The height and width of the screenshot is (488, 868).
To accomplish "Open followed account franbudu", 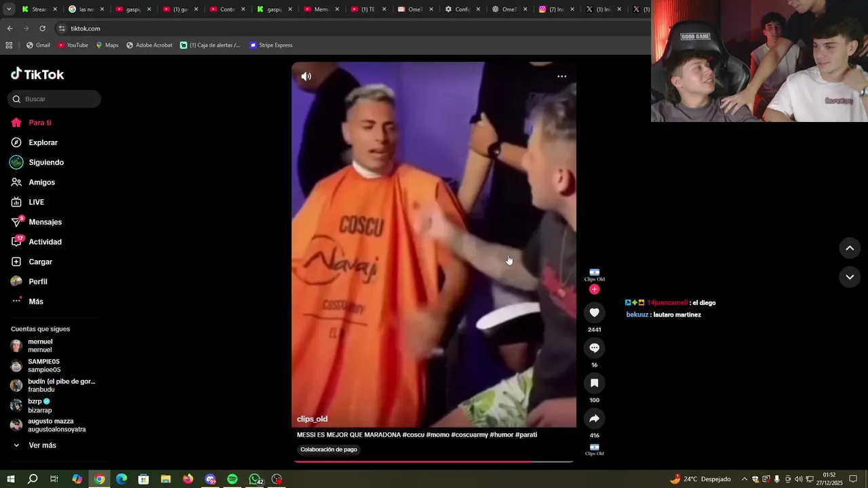I will [53, 386].
